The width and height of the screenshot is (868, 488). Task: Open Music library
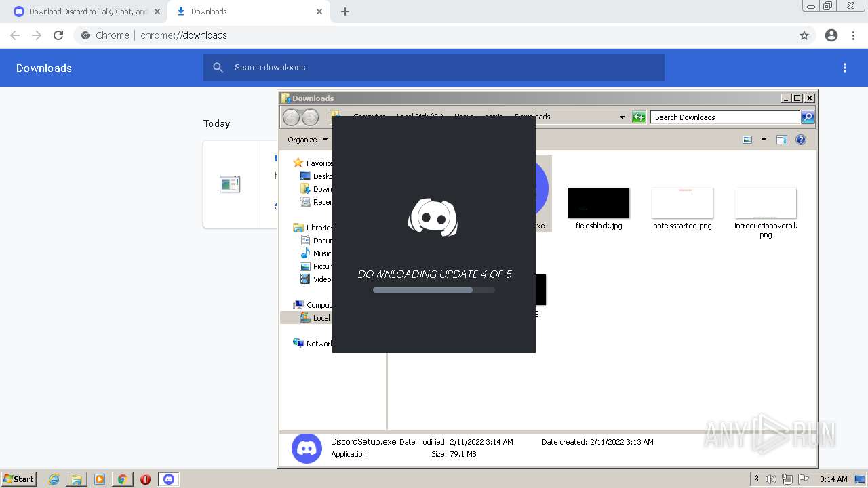tap(316, 253)
